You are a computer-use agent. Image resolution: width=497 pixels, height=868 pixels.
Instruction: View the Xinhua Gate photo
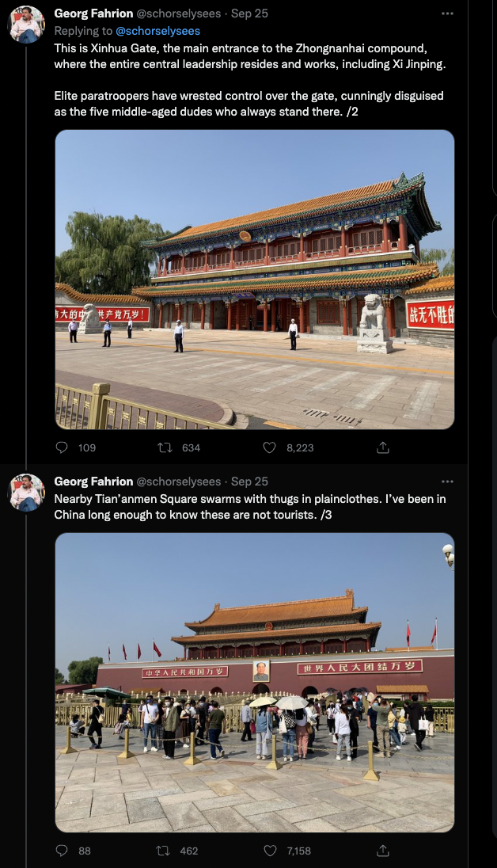pyautogui.click(x=255, y=280)
